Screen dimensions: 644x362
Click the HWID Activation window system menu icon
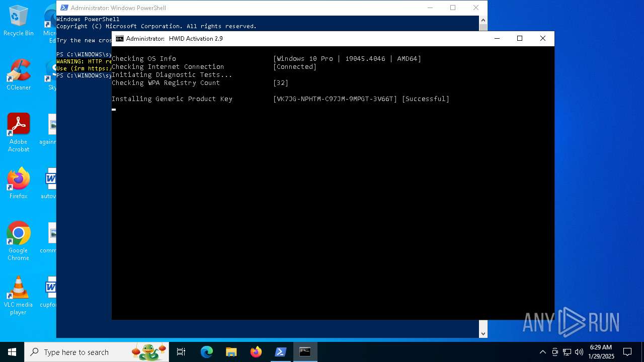[x=120, y=39]
